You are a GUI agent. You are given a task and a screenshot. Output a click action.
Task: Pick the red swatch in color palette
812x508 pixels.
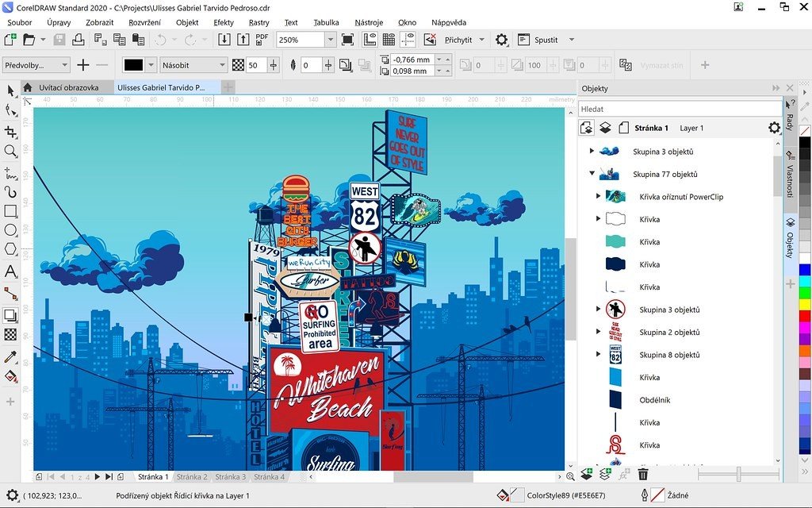click(805, 316)
